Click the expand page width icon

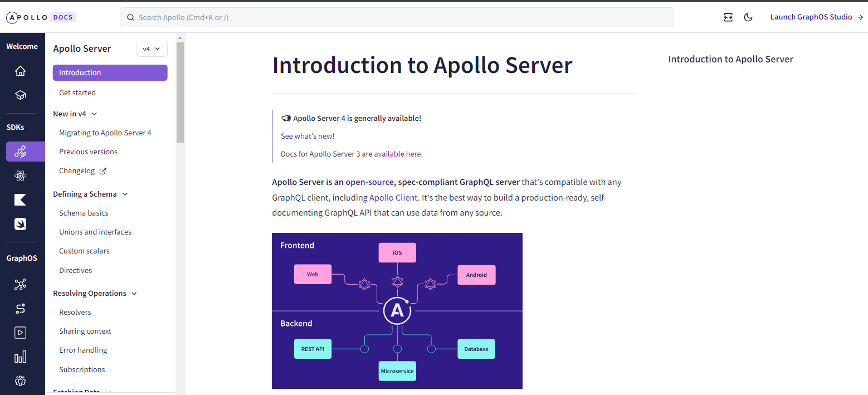coord(728,17)
